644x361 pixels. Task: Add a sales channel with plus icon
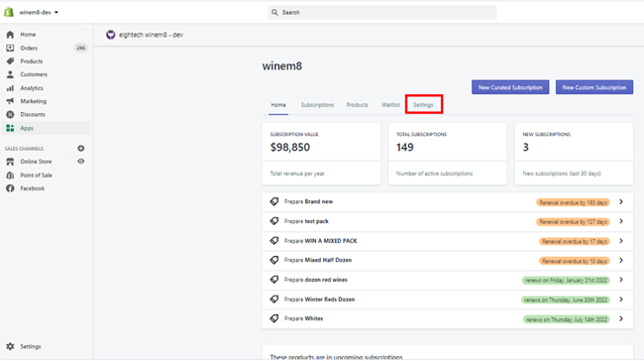tap(81, 148)
